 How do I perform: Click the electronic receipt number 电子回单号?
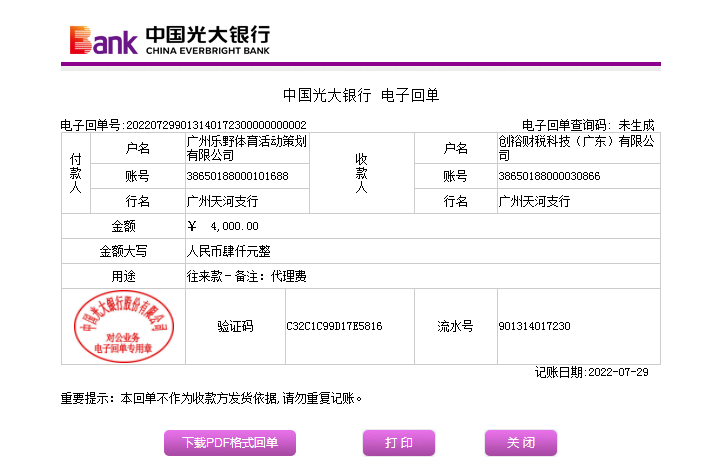coord(183,125)
